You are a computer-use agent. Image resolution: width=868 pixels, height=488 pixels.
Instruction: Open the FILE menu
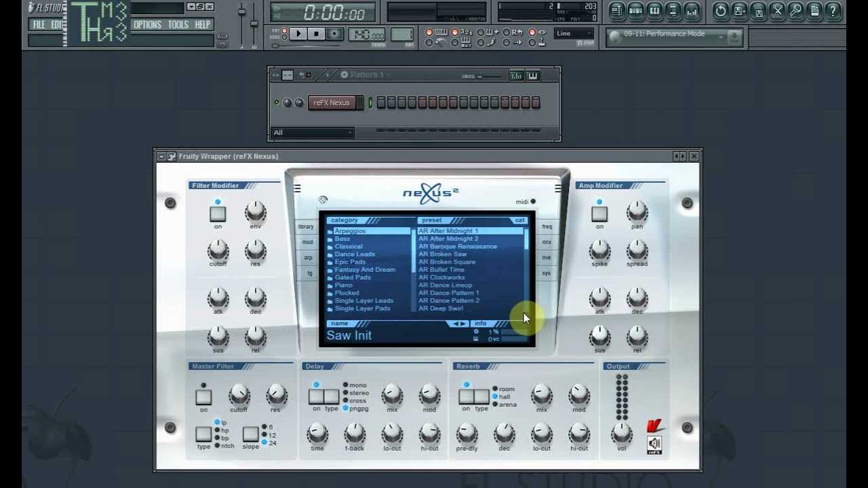point(39,25)
